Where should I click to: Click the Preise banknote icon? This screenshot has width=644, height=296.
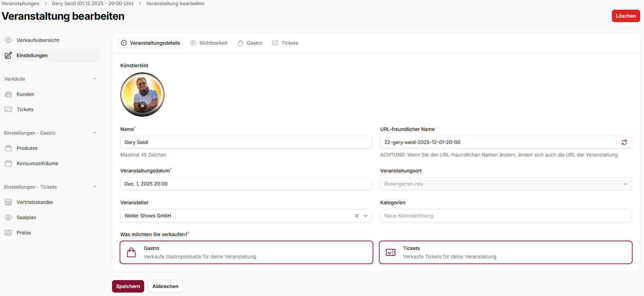pyautogui.click(x=8, y=233)
